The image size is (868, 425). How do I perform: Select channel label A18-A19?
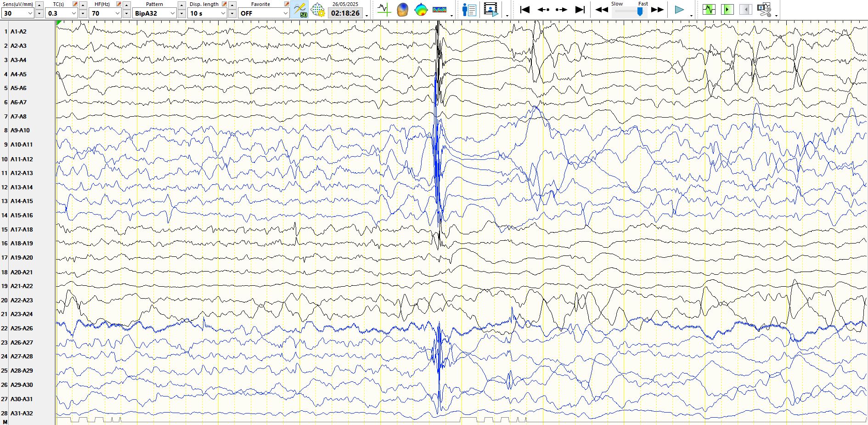click(x=22, y=243)
